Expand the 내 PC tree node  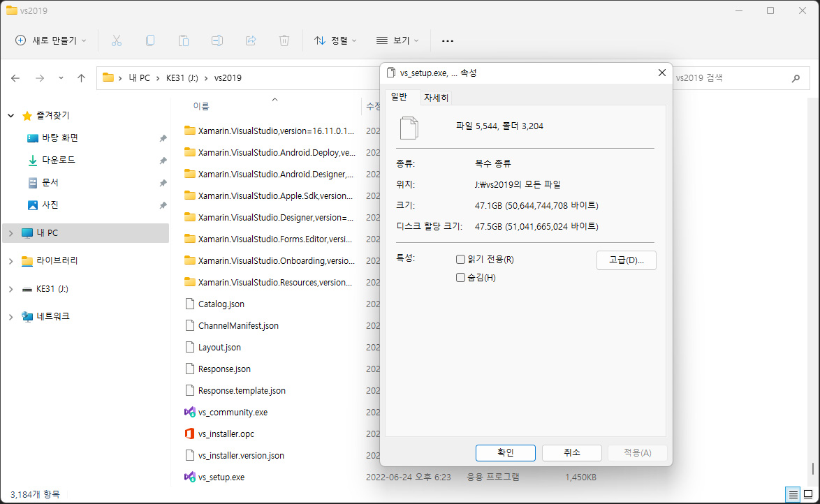pos(11,233)
